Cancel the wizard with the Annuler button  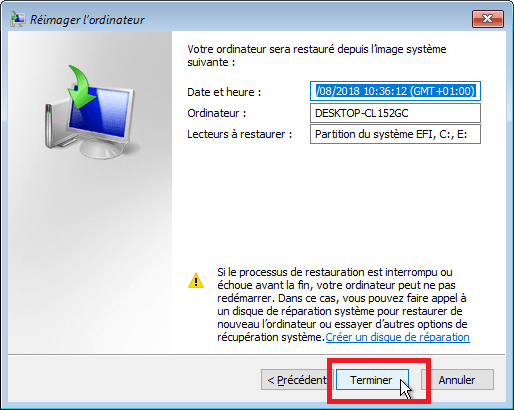click(x=457, y=380)
